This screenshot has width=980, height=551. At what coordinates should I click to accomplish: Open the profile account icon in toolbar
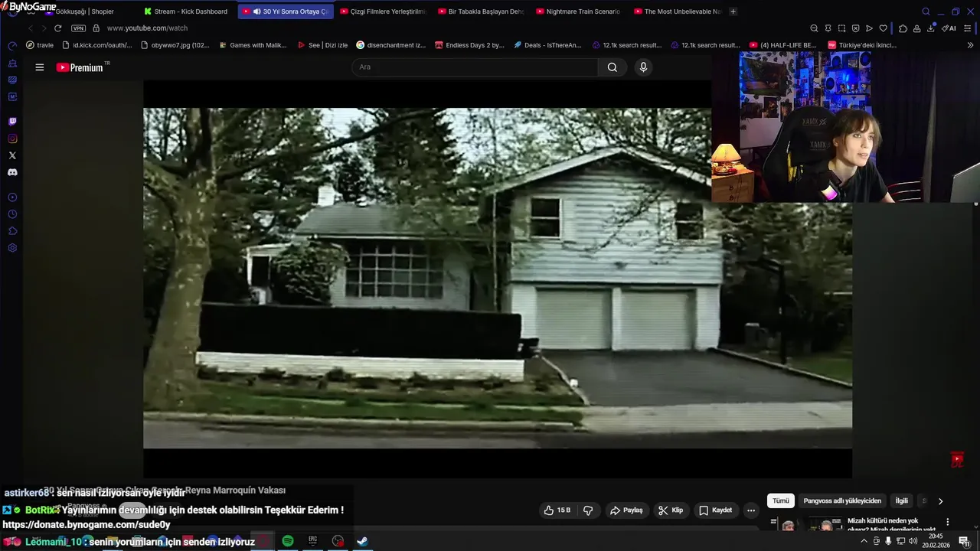pos(916,28)
